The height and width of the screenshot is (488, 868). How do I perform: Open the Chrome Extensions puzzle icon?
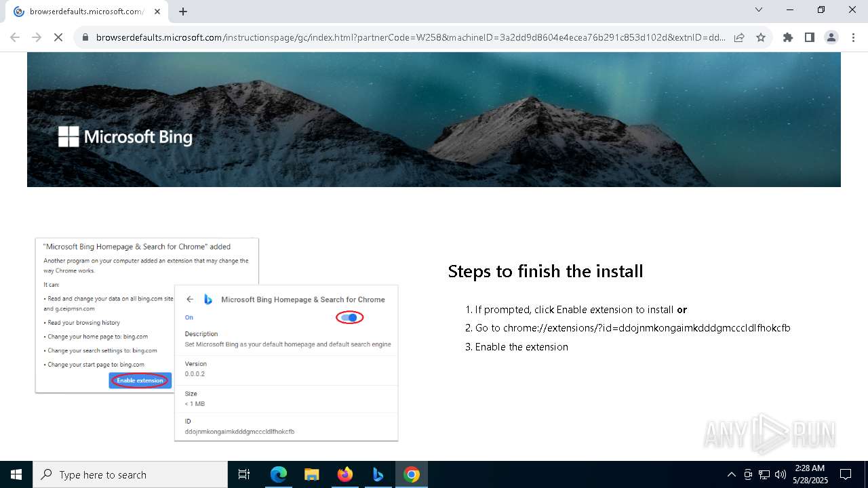click(788, 37)
